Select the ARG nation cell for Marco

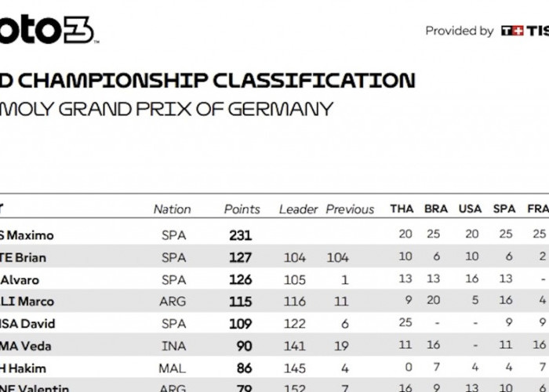coord(173,301)
